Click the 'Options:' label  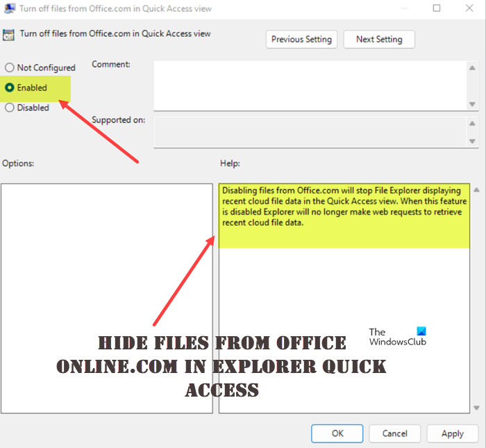coord(18,163)
